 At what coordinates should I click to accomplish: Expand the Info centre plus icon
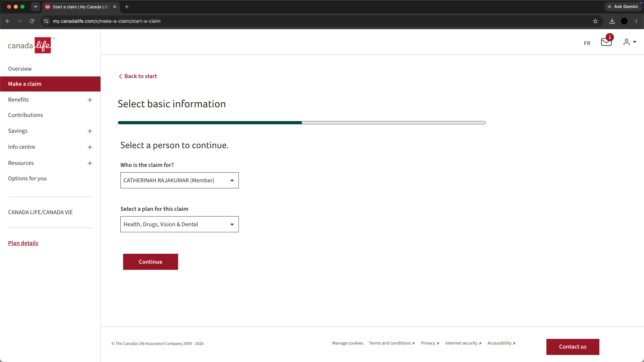point(90,147)
